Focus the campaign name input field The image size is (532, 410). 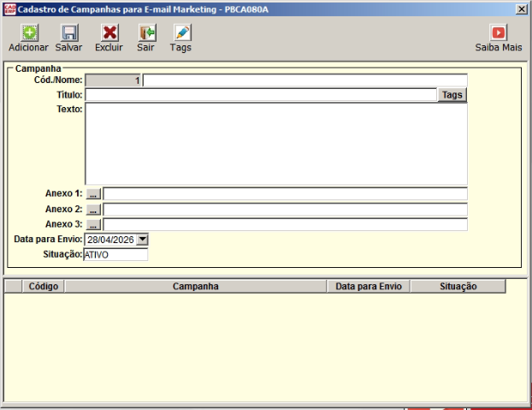[x=305, y=80]
